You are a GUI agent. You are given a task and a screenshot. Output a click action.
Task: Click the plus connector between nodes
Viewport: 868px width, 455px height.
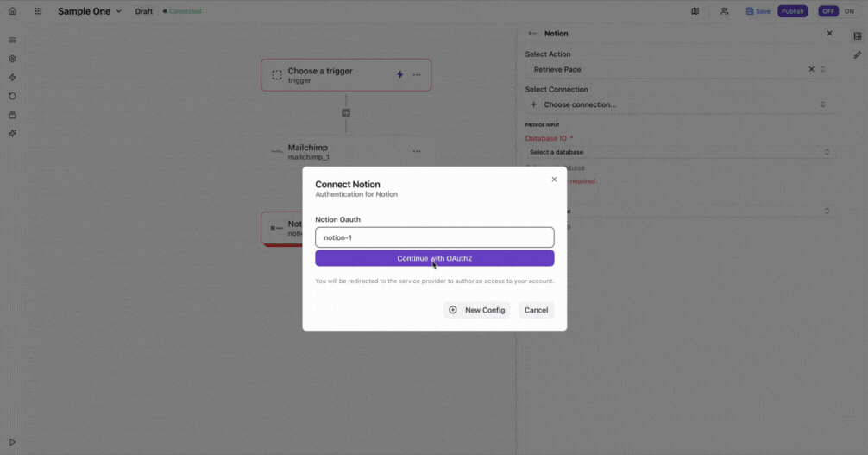click(x=346, y=113)
